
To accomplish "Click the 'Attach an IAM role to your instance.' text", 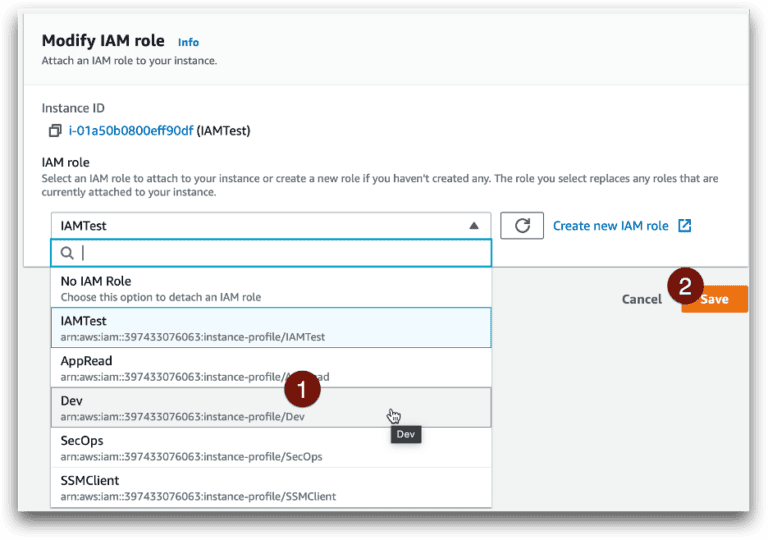I will click(x=129, y=61).
